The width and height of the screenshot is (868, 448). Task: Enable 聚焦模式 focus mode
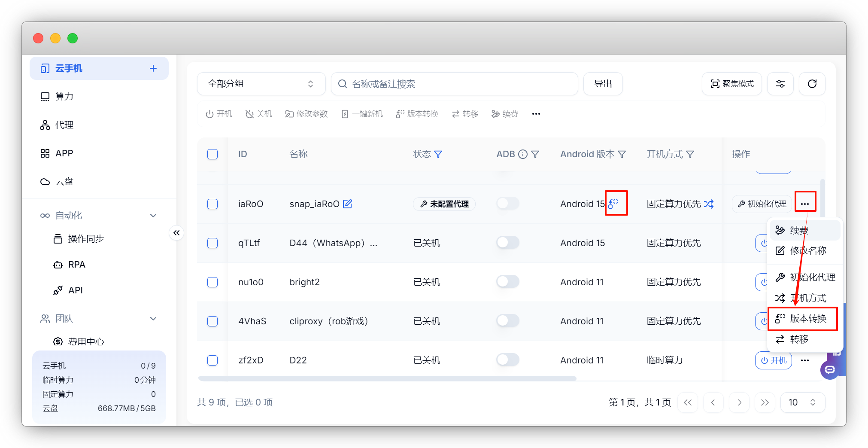pos(732,84)
